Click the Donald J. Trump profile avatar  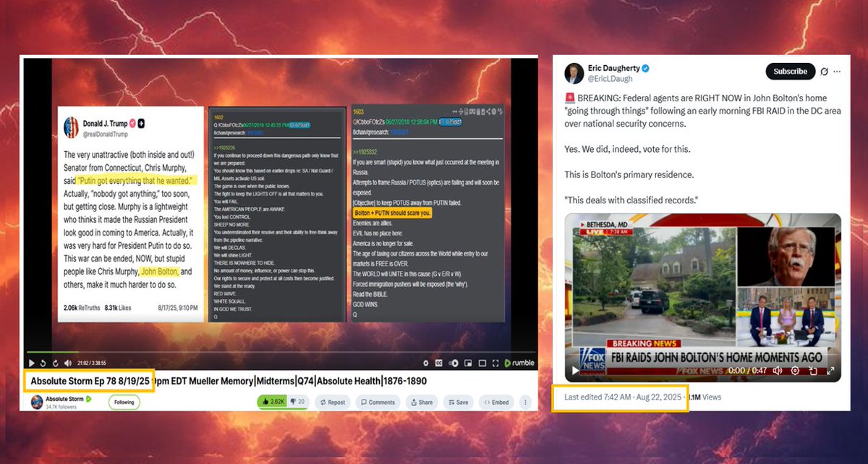point(72,128)
